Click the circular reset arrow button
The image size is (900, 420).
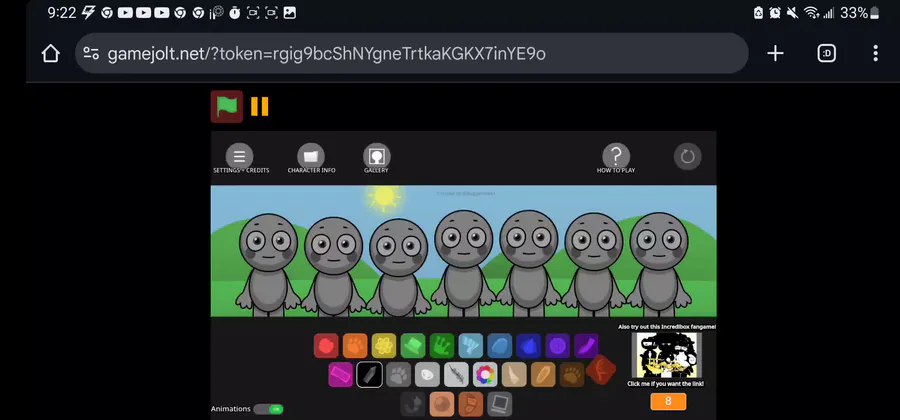688,156
